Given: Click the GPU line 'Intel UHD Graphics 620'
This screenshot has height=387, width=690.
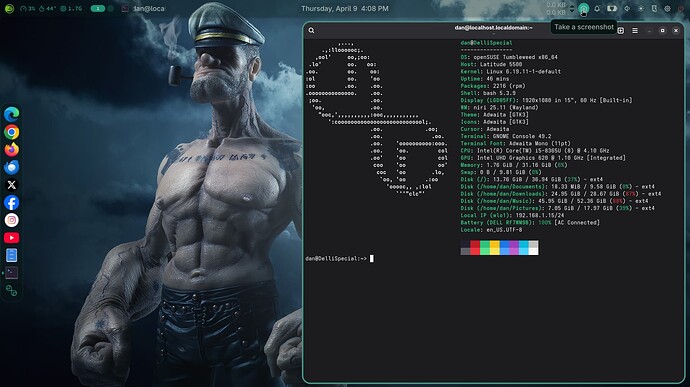Looking at the screenshot, I should [543, 158].
